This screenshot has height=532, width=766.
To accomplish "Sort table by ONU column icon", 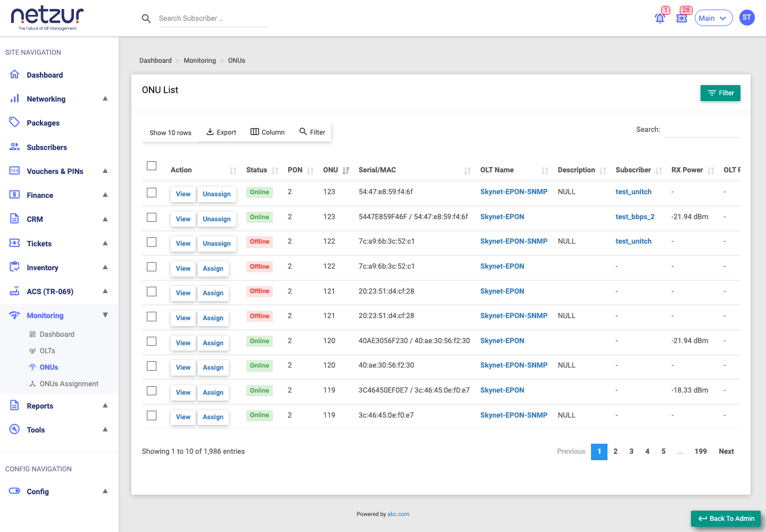I will click(346, 171).
